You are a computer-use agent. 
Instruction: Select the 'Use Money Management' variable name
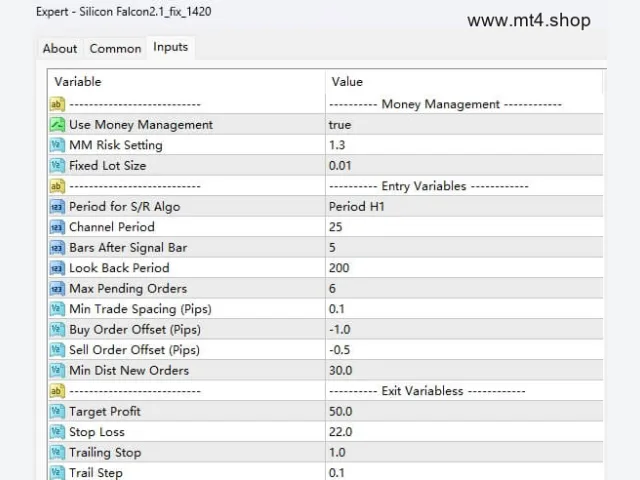tap(141, 124)
